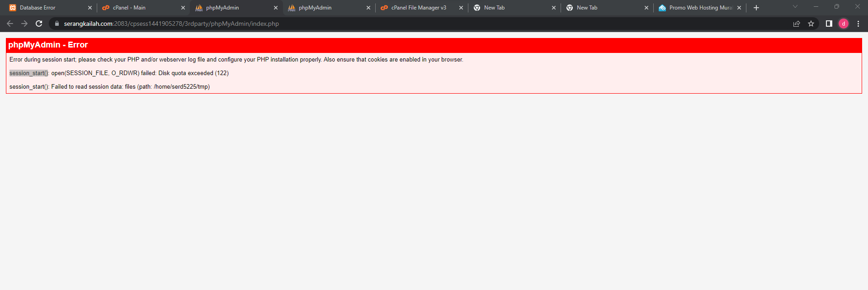Open the Chrome three-dot menu
Screen dimensions: 868x290
[x=858, y=24]
